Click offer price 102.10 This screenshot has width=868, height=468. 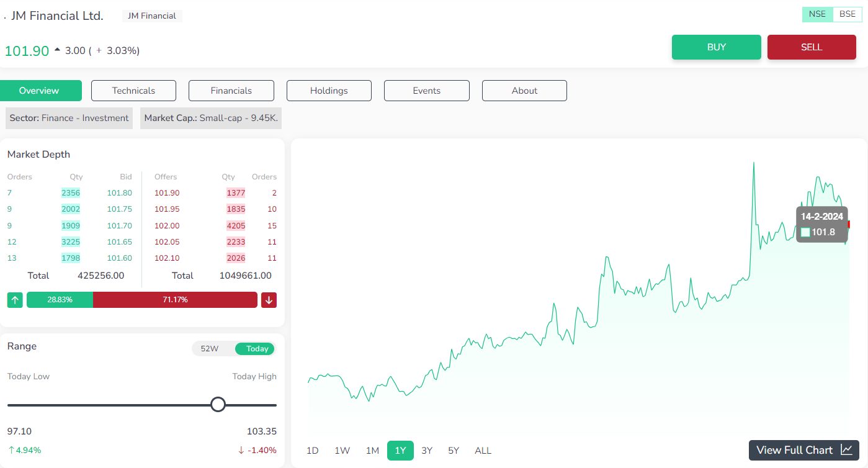(167, 258)
